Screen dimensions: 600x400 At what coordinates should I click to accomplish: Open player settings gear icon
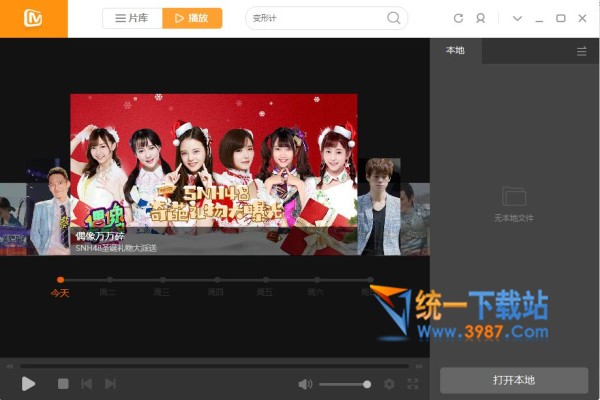pos(389,384)
